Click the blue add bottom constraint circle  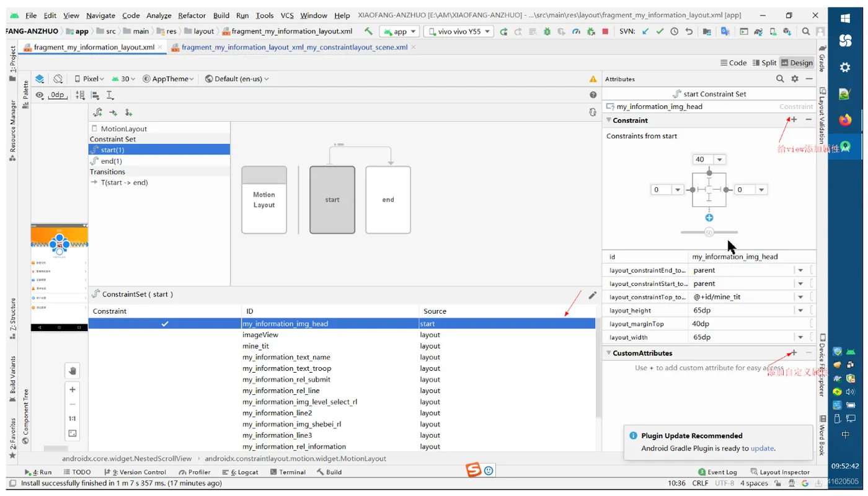(709, 218)
